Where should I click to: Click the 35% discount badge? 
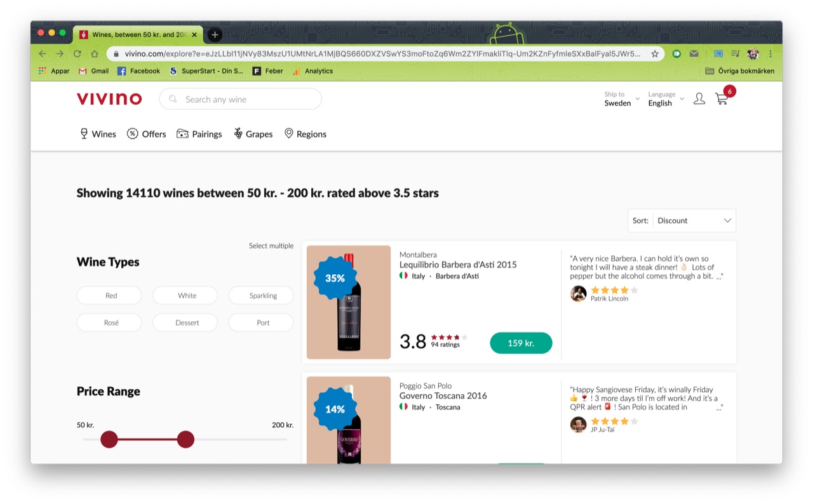335,278
